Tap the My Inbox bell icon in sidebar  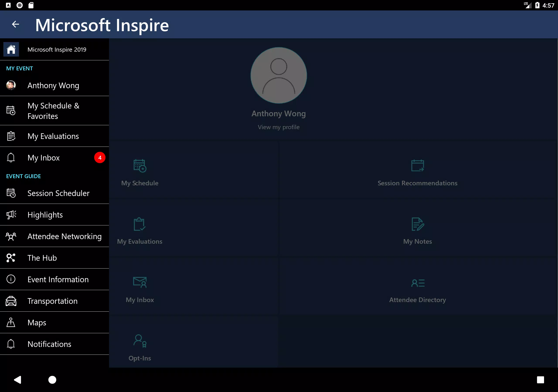(x=11, y=158)
